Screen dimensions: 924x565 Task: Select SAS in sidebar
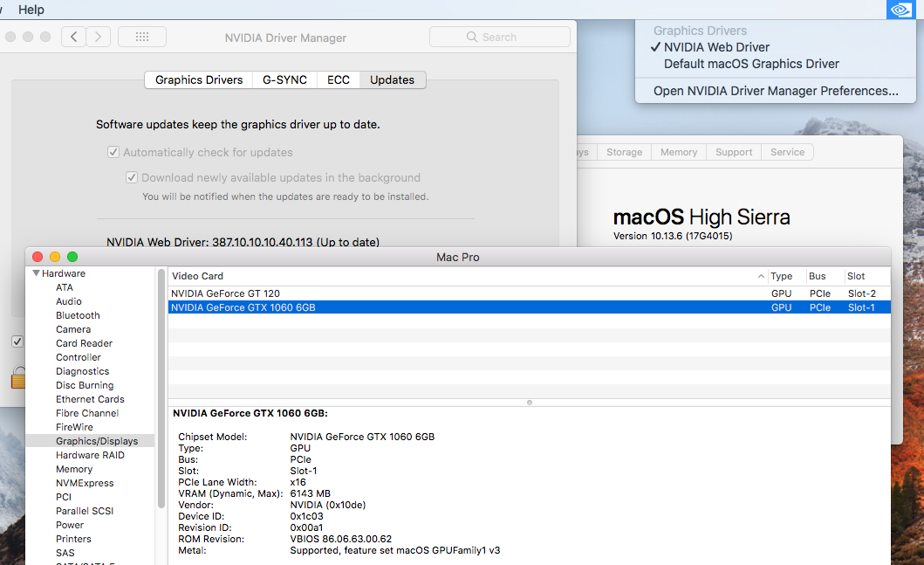[65, 553]
